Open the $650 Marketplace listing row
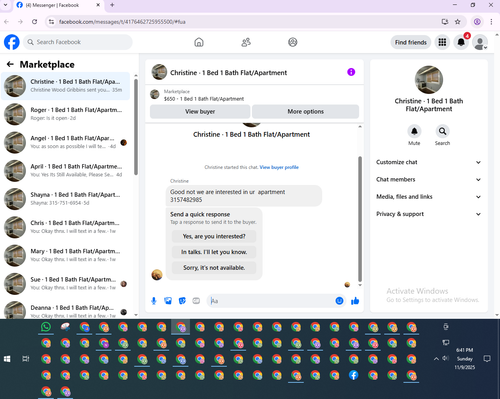This screenshot has width=500, height=399. (254, 95)
